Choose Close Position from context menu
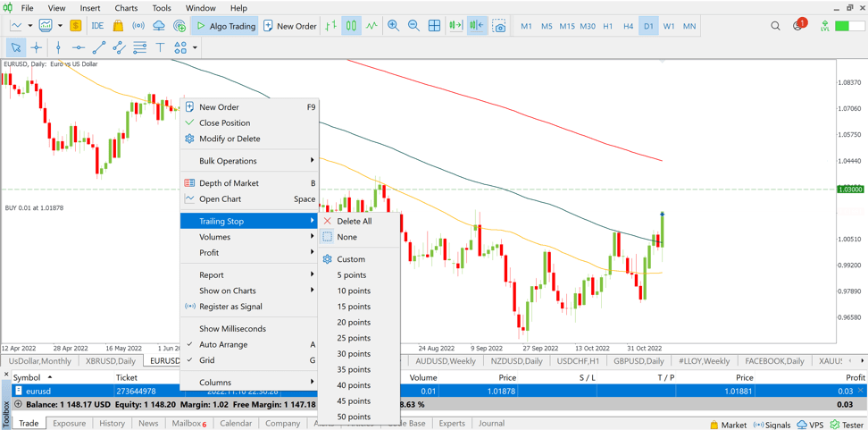This screenshot has height=430, width=868. (x=250, y=123)
